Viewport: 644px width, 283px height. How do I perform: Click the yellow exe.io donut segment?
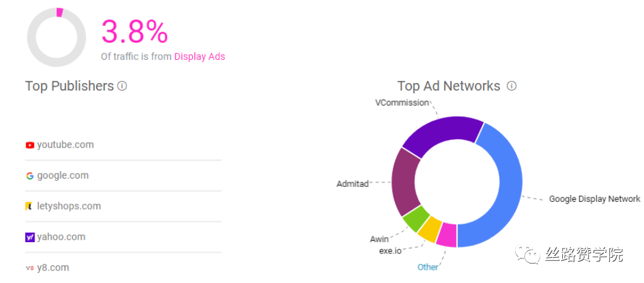pyautogui.click(x=430, y=230)
